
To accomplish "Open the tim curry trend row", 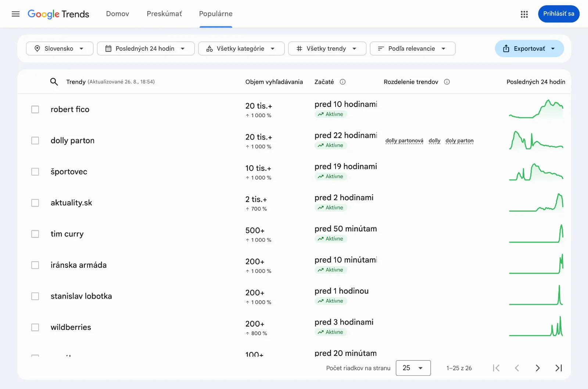I will tap(67, 234).
